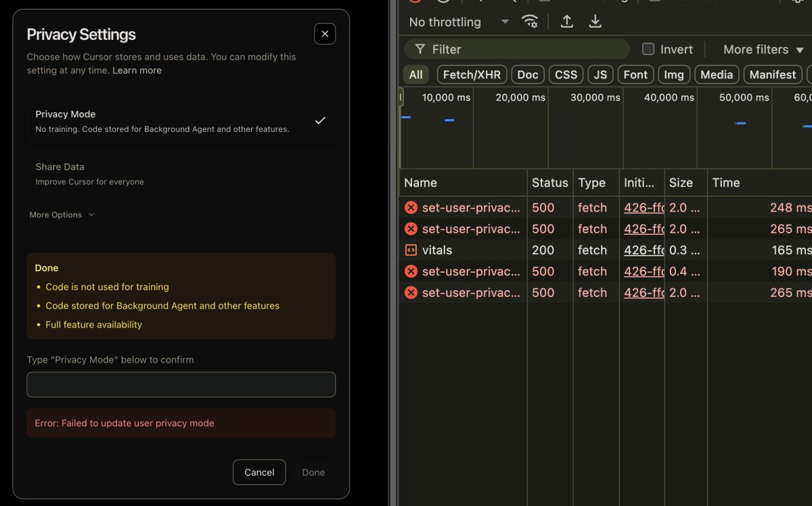Click the 30,000 ms timeline marker
The width and height of the screenshot is (812, 506).
click(595, 97)
